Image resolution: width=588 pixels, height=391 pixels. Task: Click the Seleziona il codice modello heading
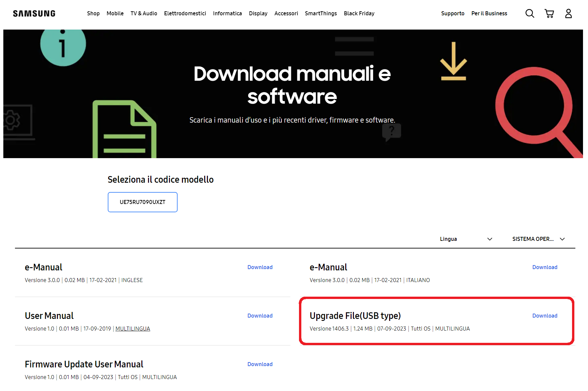(161, 179)
